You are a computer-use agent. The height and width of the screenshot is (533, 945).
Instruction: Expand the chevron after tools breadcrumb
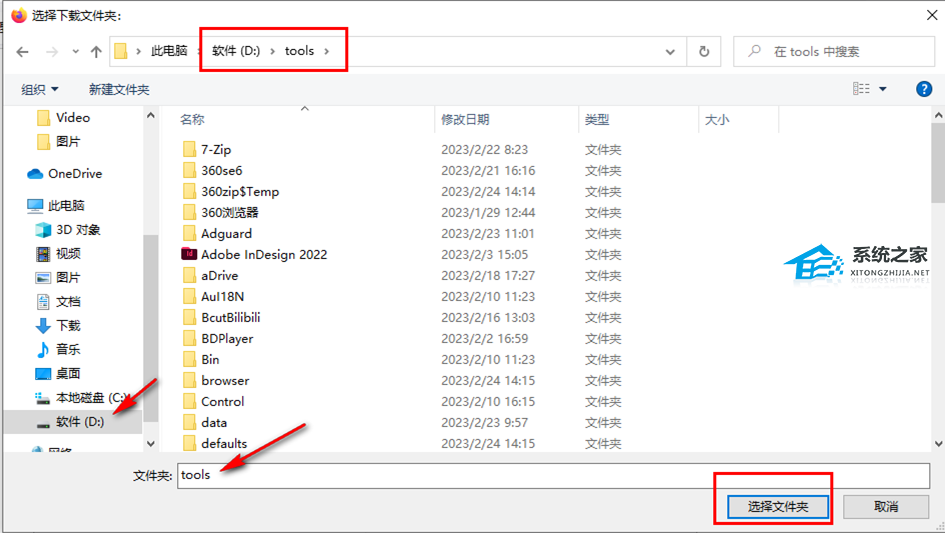[x=327, y=51]
